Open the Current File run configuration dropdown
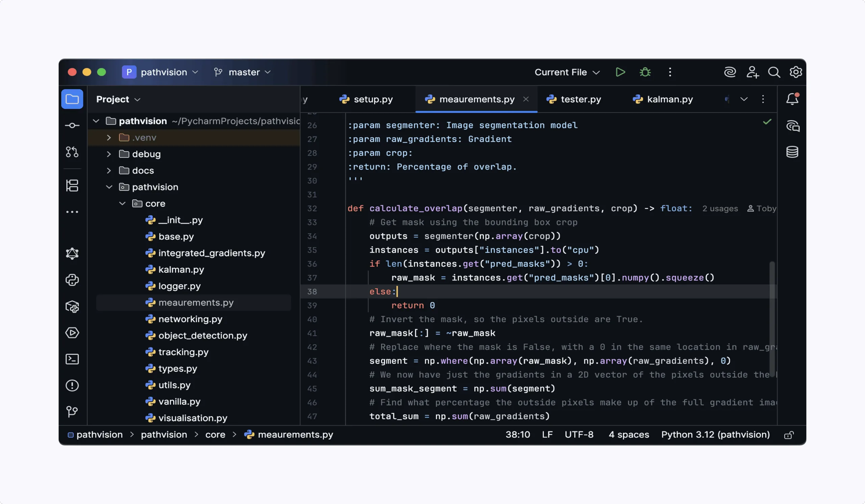 pyautogui.click(x=567, y=72)
